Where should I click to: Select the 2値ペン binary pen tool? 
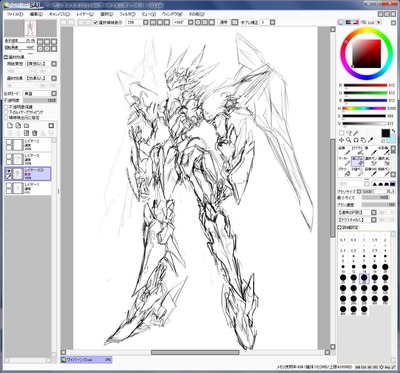click(357, 172)
